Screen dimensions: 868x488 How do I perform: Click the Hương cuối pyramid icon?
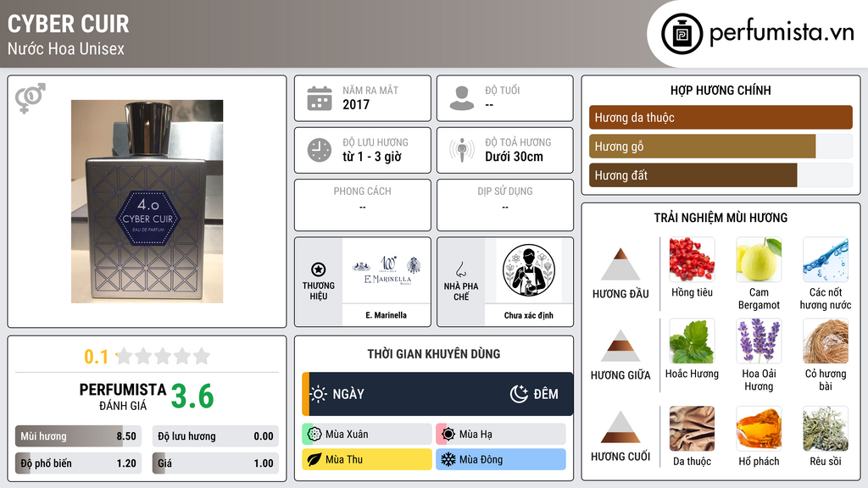(x=620, y=427)
